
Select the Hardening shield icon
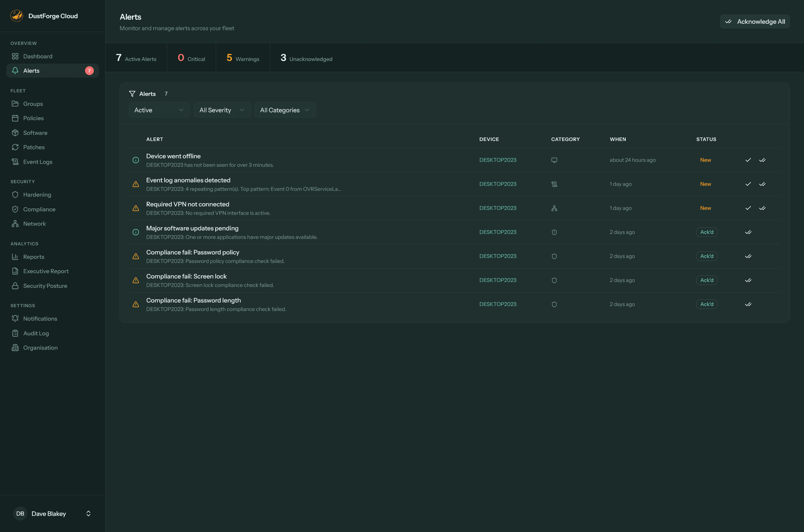pyautogui.click(x=15, y=194)
